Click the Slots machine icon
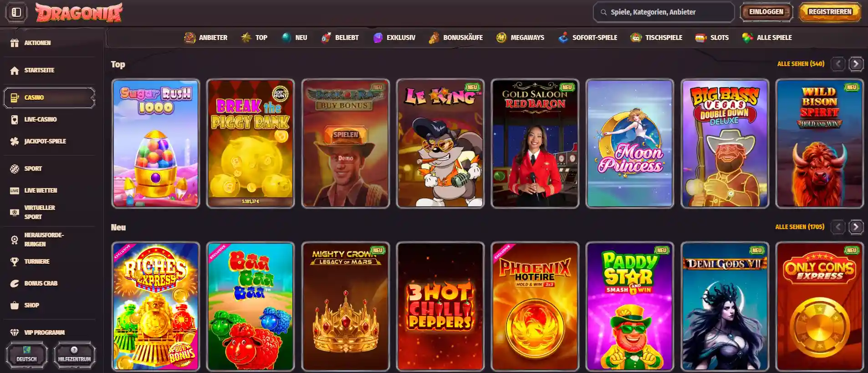868x373 pixels. tap(701, 37)
